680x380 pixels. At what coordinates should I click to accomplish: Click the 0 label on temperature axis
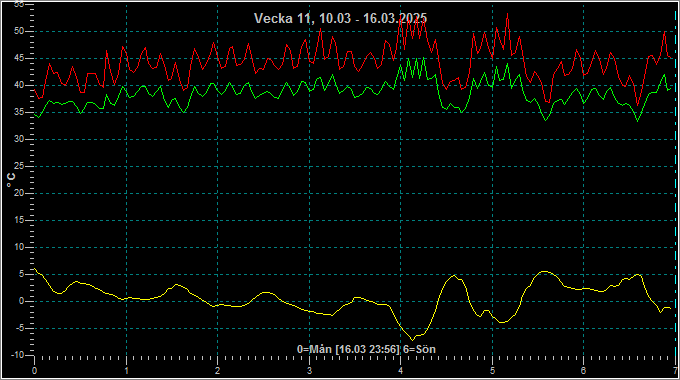click(x=21, y=301)
